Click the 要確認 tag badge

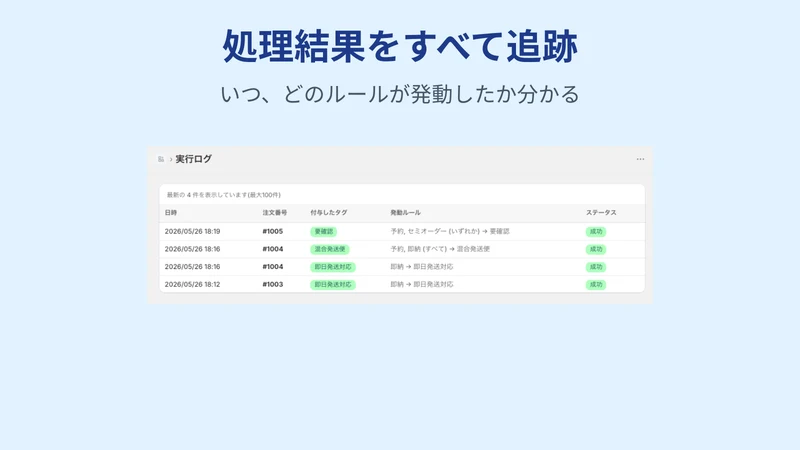pos(323,232)
